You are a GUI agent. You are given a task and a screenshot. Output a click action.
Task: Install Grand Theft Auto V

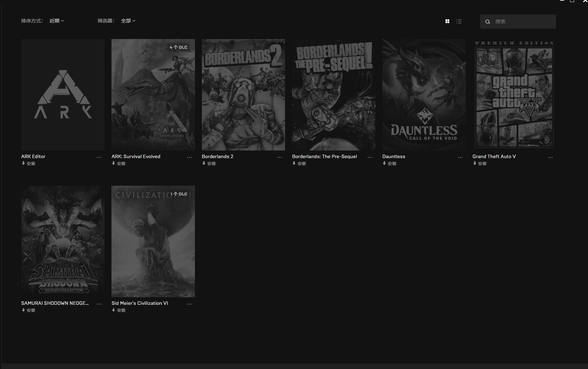click(480, 164)
